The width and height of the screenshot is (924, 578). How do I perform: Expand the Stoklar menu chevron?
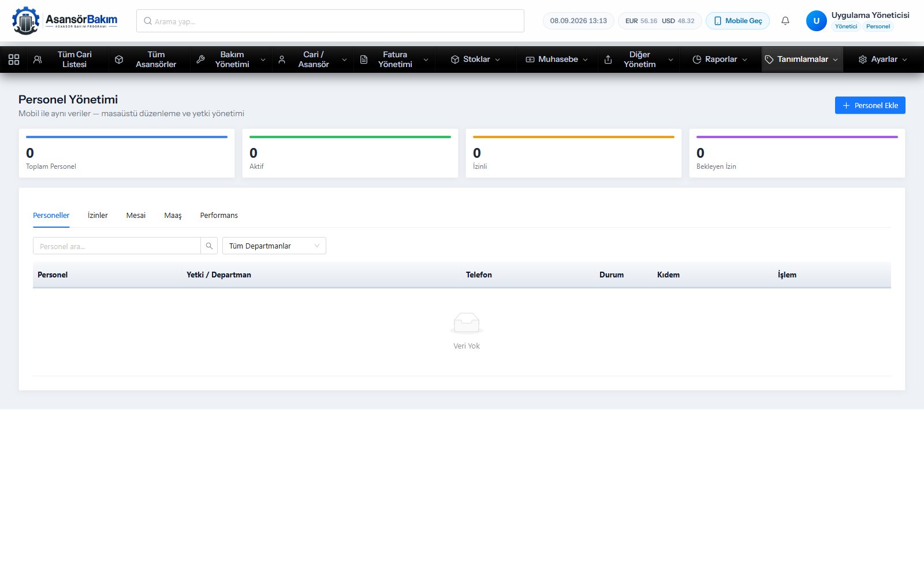coord(498,60)
